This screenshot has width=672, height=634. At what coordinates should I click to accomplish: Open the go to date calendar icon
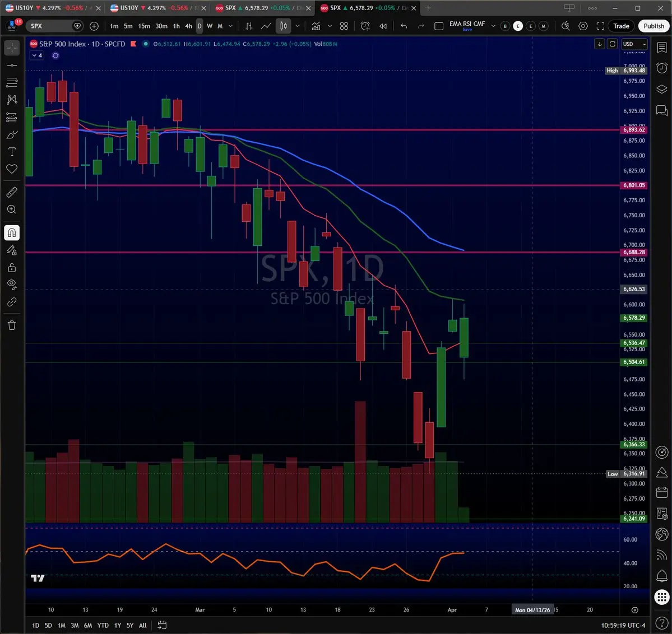[162, 626]
